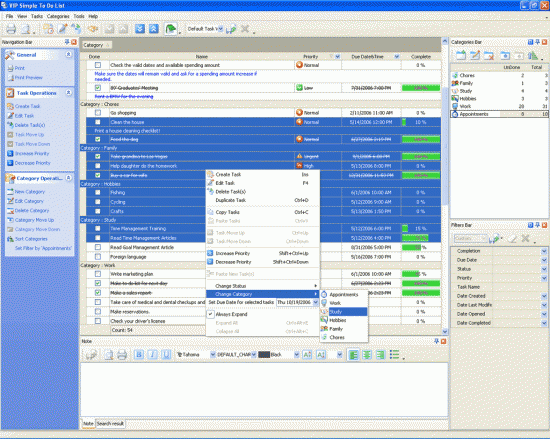Select the Work row in Categories Bar
The width and height of the screenshot is (550, 439).
pos(499,106)
